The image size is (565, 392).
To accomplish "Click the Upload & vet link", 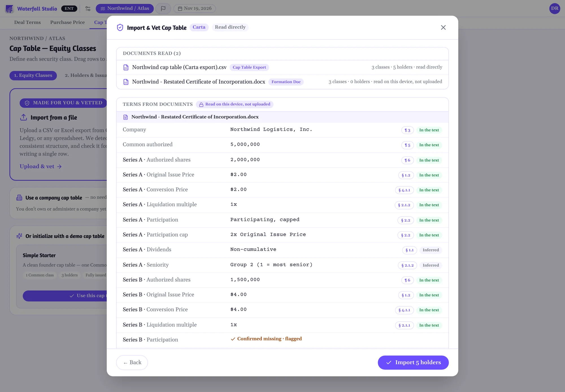I will tap(41, 167).
